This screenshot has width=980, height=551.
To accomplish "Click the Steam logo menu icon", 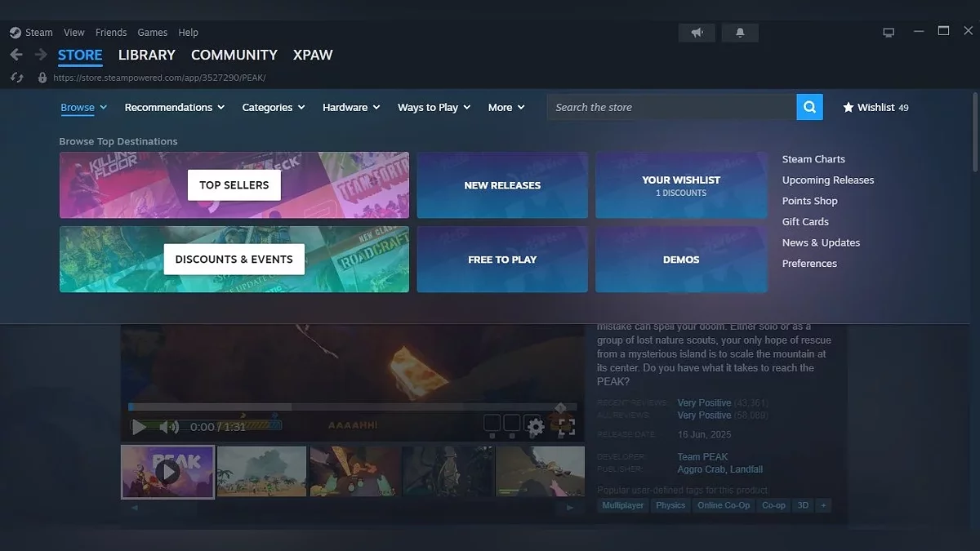I will tap(16, 33).
